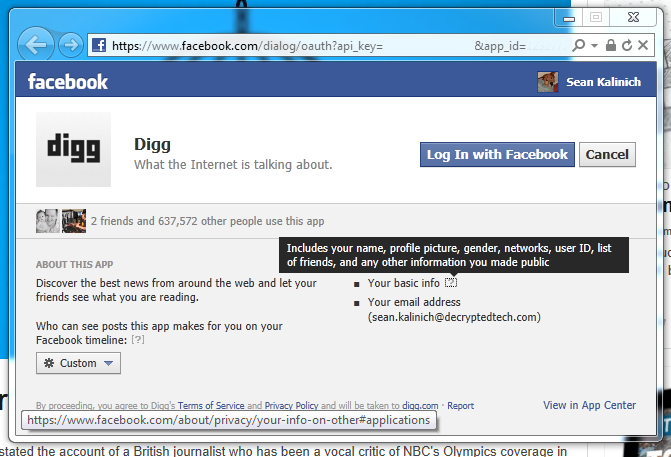Open the Custom audience dropdown
671x457 pixels.
point(78,363)
